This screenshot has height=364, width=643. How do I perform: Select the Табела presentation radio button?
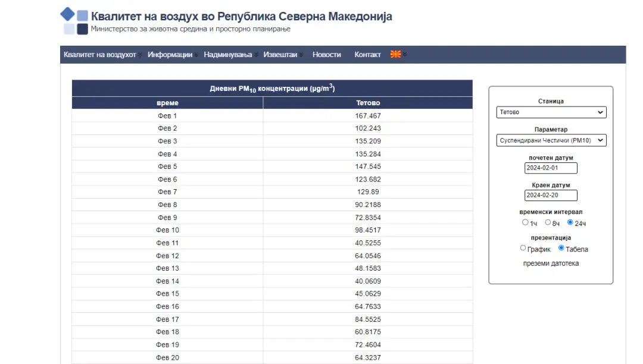(561, 248)
